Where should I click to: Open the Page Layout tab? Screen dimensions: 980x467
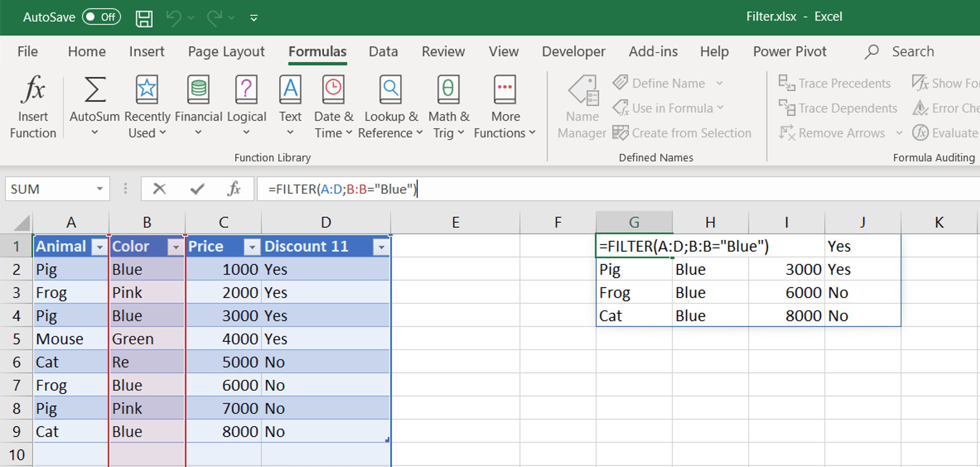[226, 52]
